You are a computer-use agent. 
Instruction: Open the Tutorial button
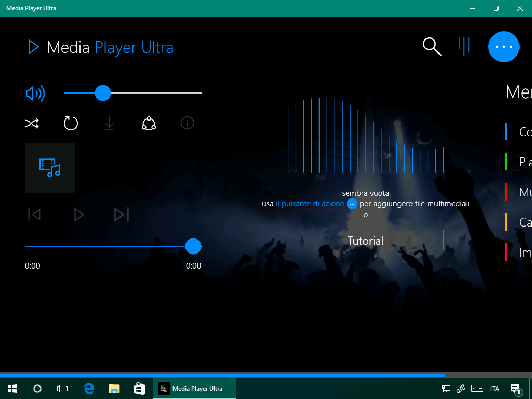point(365,240)
